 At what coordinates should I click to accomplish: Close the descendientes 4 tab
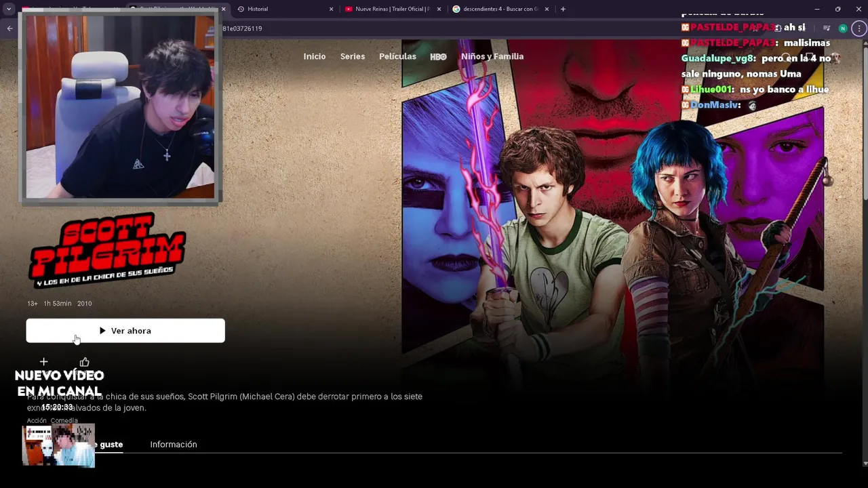(547, 9)
